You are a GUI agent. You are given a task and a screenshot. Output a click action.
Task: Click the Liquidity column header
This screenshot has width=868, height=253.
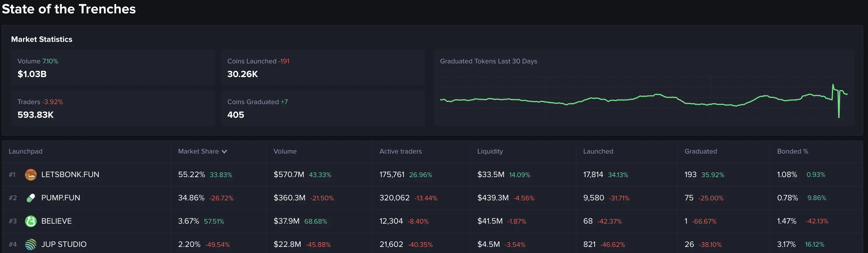coord(490,152)
